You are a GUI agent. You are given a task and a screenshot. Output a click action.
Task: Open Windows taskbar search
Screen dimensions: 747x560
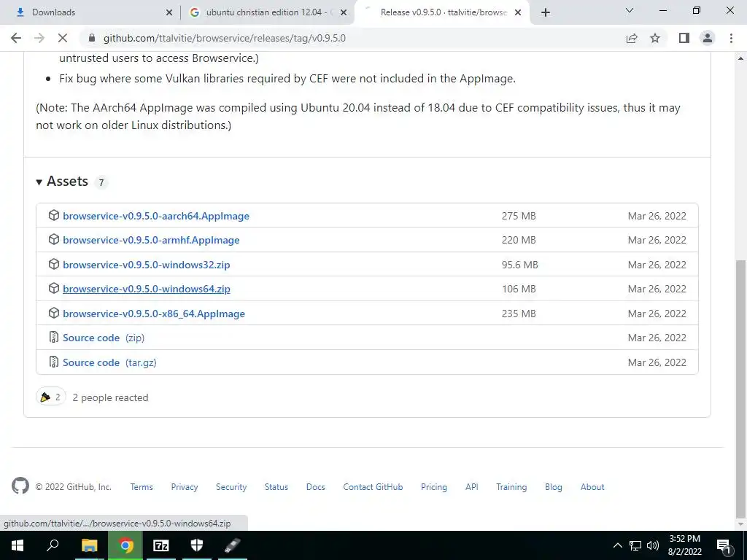[53, 545]
